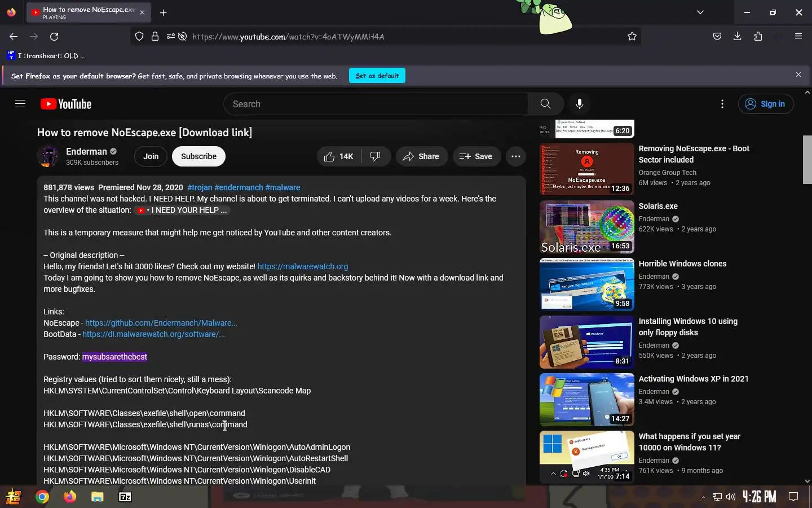812x508 pixels.
Task: Open the I NEED YOUR HELP video link
Action: click(182, 210)
